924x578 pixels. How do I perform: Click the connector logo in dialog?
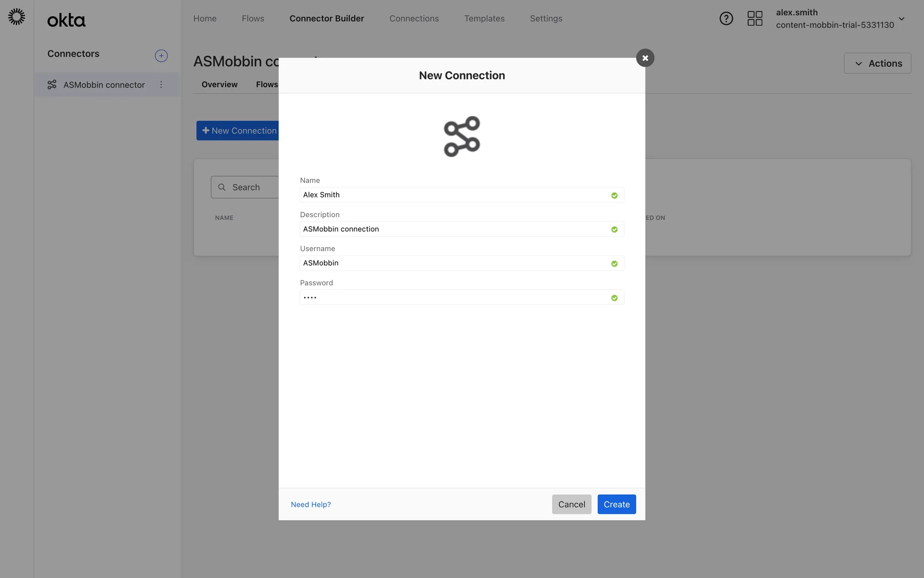click(462, 136)
